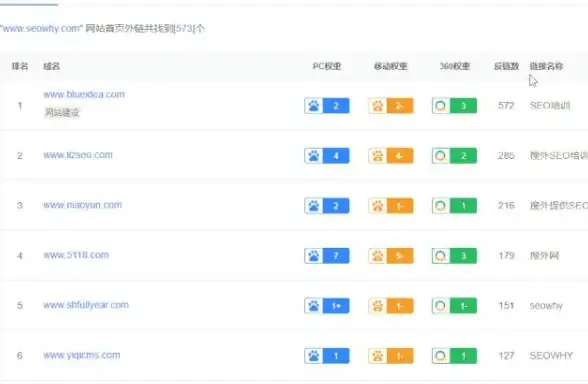588x384 pixels.
Task: Click backlink count 151 for shfullyear.com
Action: click(x=506, y=306)
